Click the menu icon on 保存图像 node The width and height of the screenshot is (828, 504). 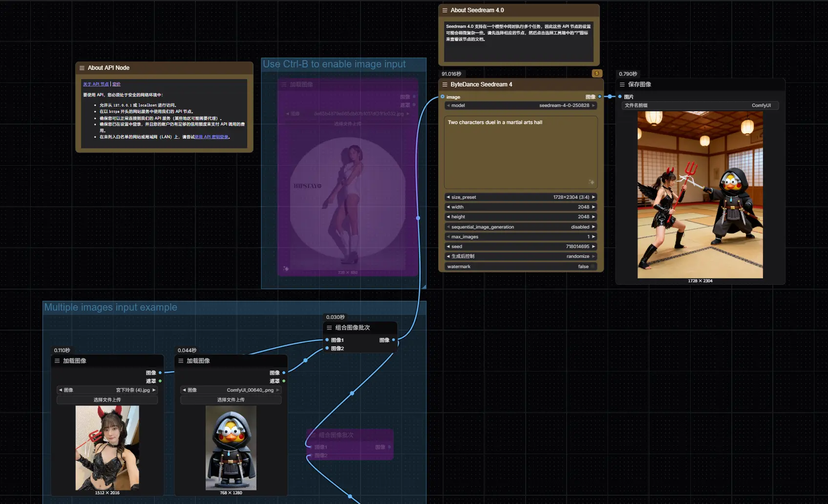[x=622, y=84]
